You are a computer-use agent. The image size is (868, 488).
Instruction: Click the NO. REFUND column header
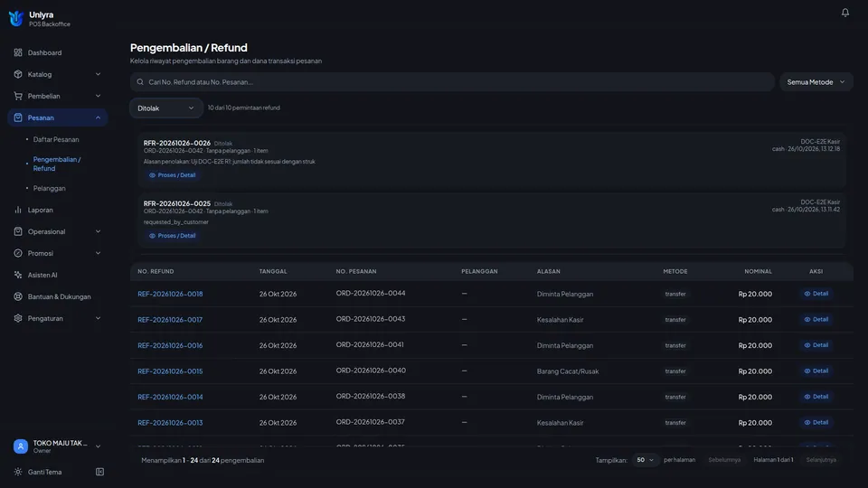pos(156,271)
